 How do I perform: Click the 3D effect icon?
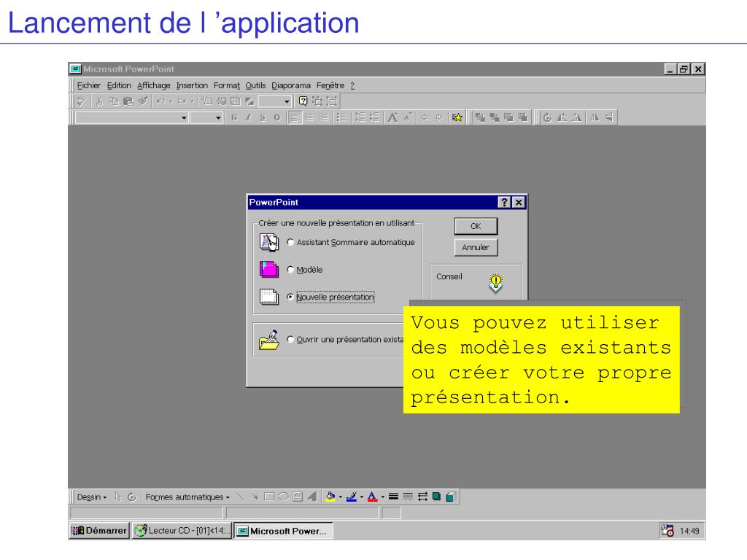coord(451,497)
